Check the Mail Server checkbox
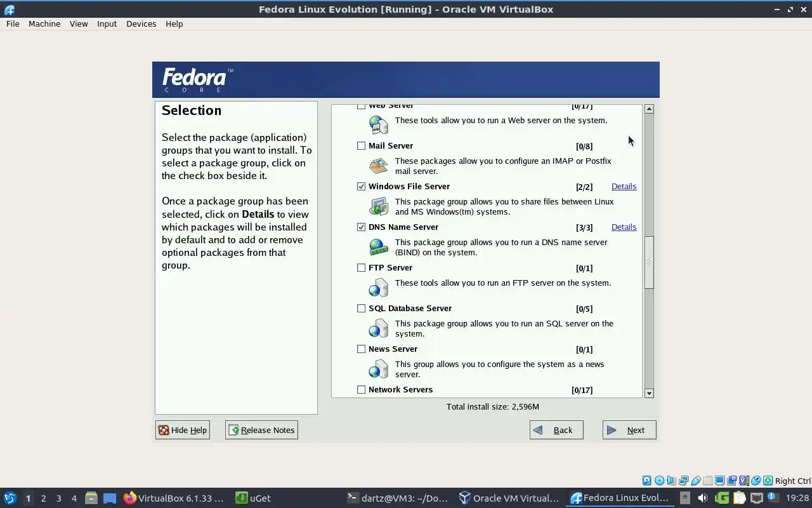This screenshot has height=508, width=812. click(362, 145)
